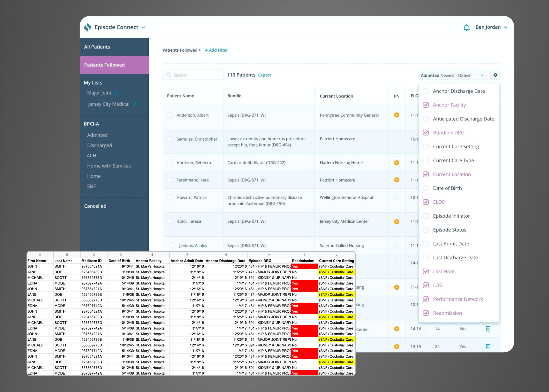Select spreadsheet column J header
The image size is (549, 392).
[336, 255]
